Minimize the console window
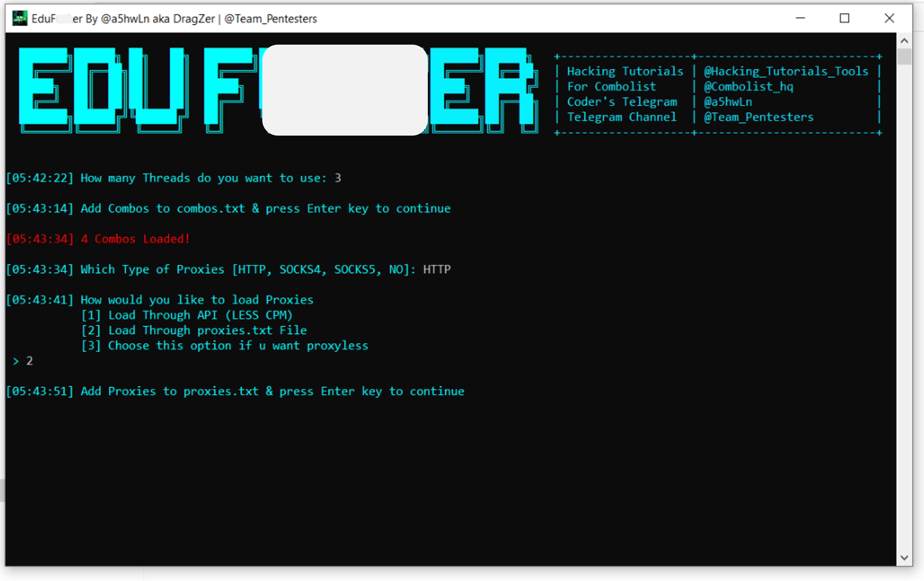 [800, 18]
